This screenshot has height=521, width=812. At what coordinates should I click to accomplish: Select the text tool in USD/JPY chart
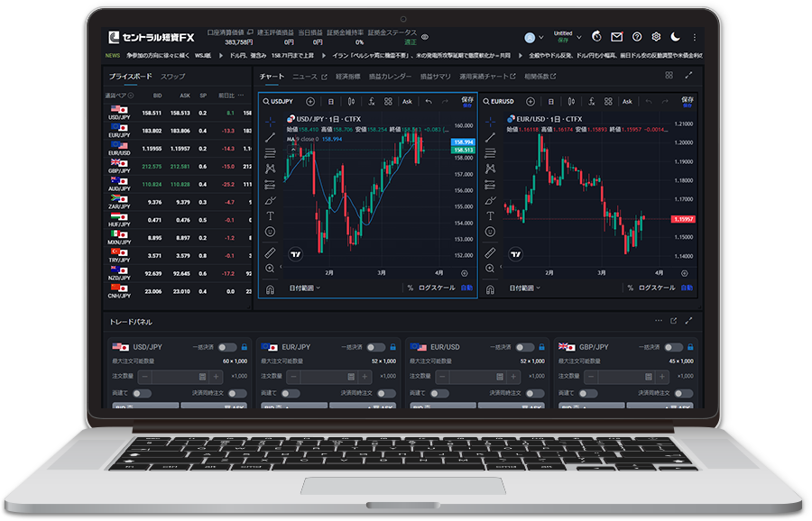pyautogui.click(x=270, y=216)
